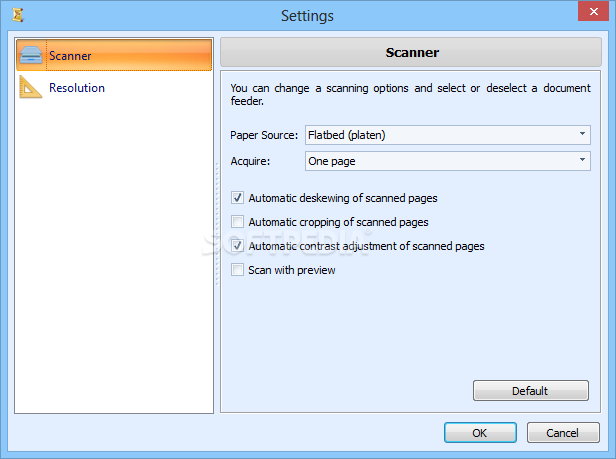
Task: Click the Cancel button
Action: (563, 433)
